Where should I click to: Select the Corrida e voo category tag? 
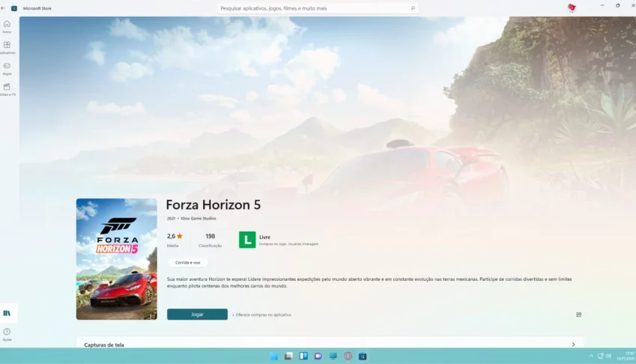[x=188, y=263]
